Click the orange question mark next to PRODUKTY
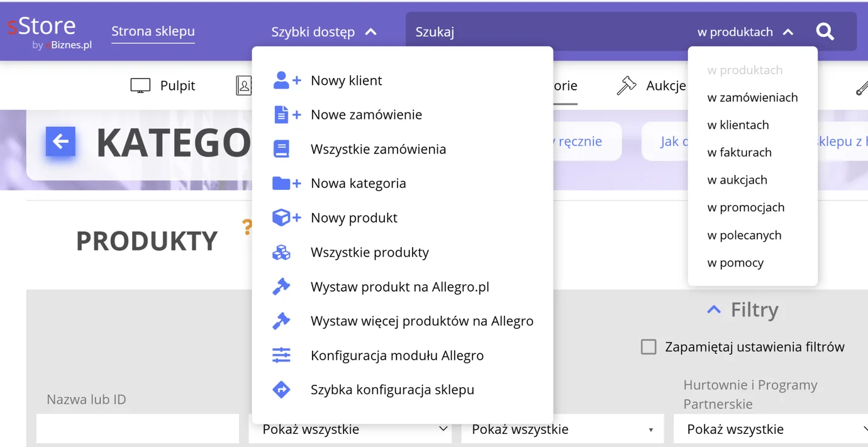Image resolution: width=868 pixels, height=447 pixels. click(247, 227)
